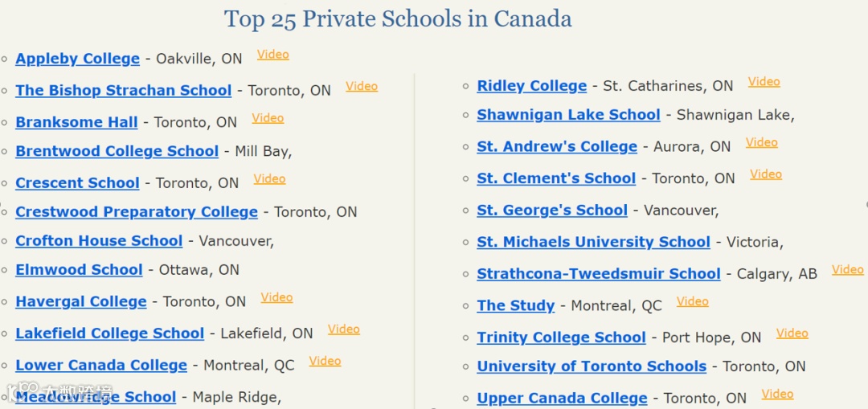Open The Bishop Strachan School page
The width and height of the screenshot is (868, 409).
tap(124, 90)
